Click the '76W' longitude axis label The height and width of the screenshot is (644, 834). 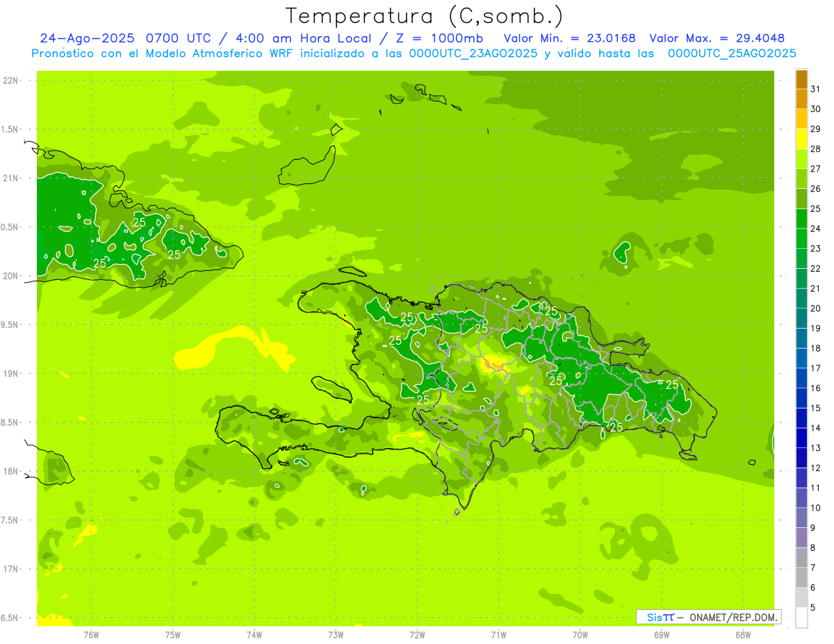click(91, 634)
